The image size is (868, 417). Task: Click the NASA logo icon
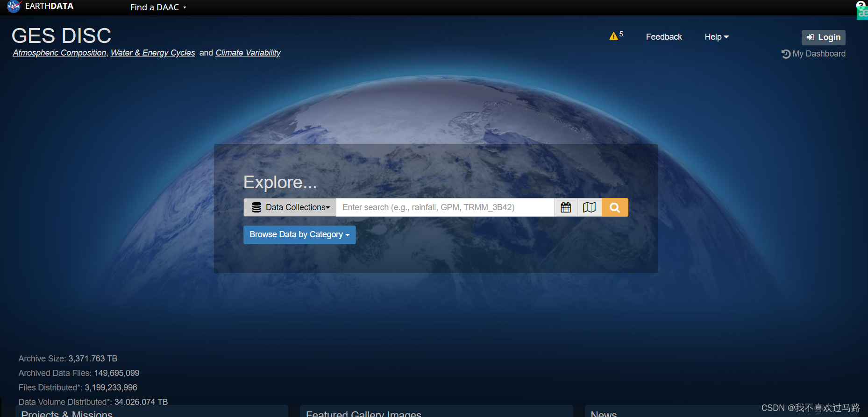[14, 7]
